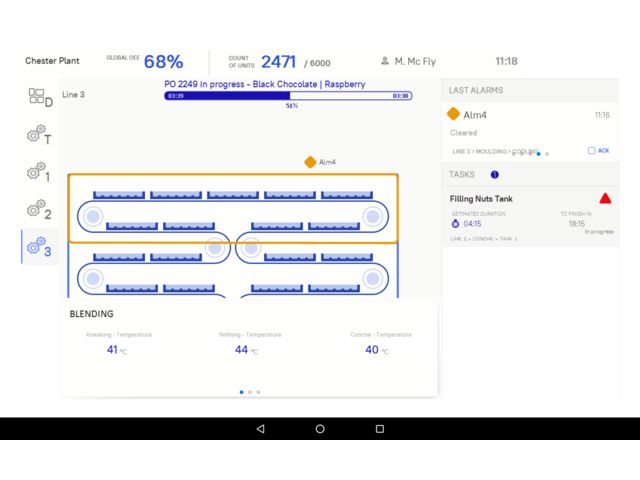Click the Tasks count badge

tap(494, 174)
